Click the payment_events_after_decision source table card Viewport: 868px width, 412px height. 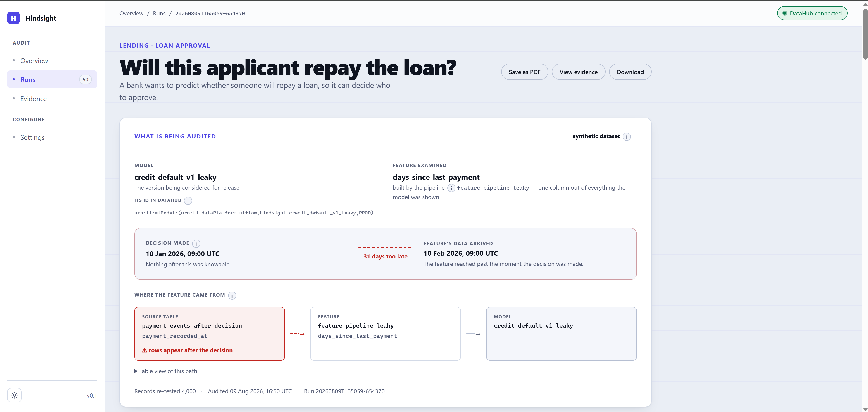[210, 334]
